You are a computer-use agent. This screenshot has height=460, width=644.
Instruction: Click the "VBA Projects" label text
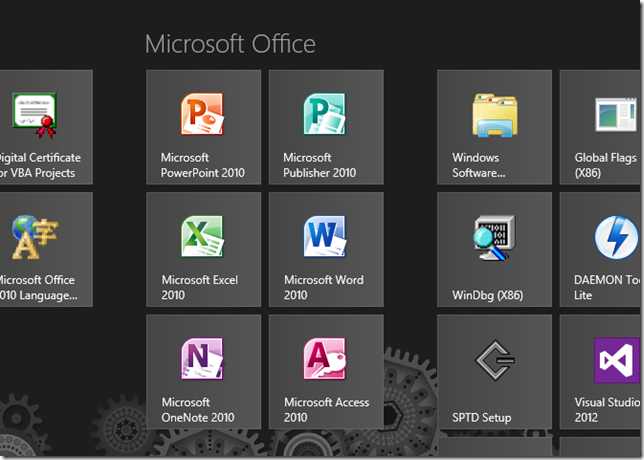click(42, 173)
